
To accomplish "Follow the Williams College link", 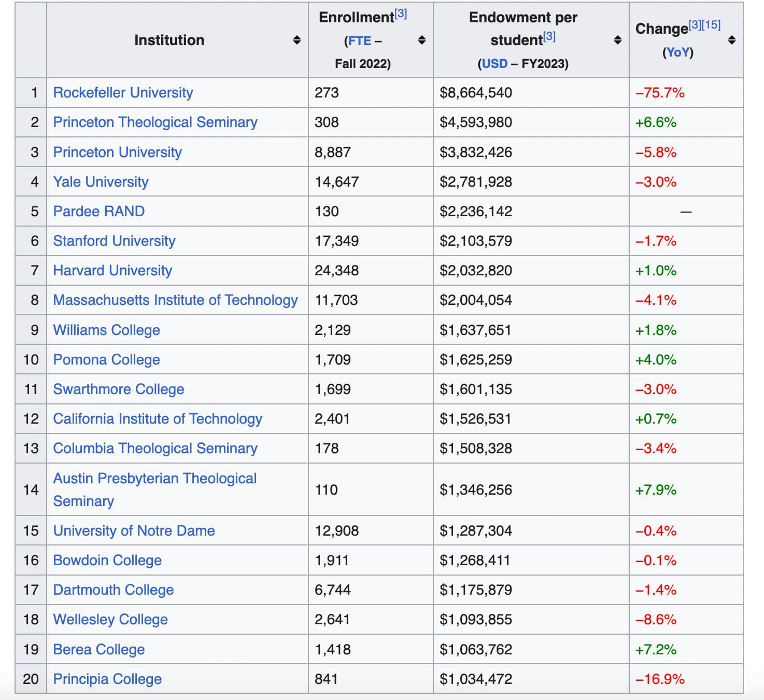I will [x=106, y=330].
